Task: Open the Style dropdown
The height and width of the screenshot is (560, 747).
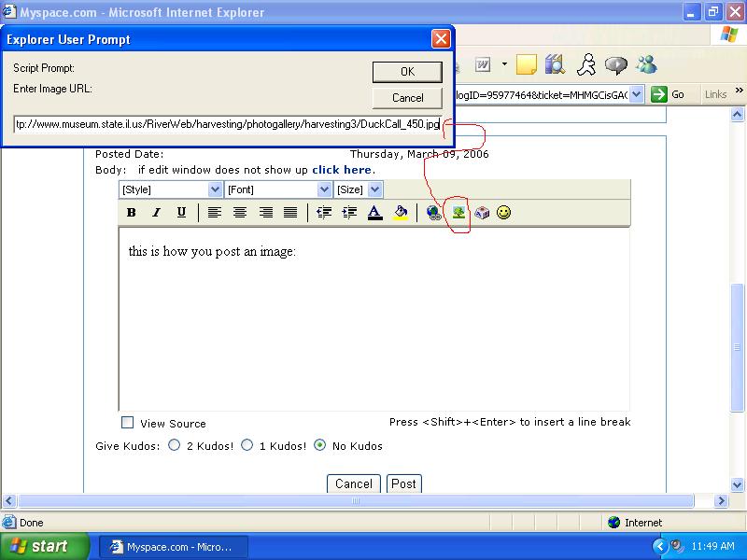Action: pyautogui.click(x=215, y=189)
